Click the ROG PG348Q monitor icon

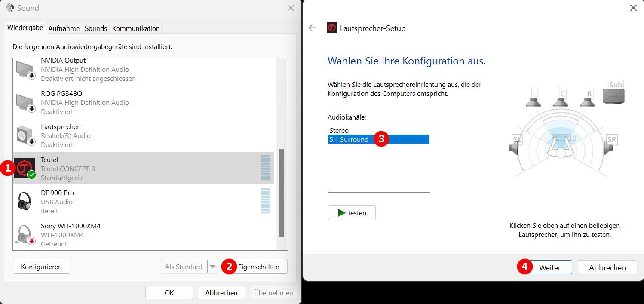click(25, 103)
